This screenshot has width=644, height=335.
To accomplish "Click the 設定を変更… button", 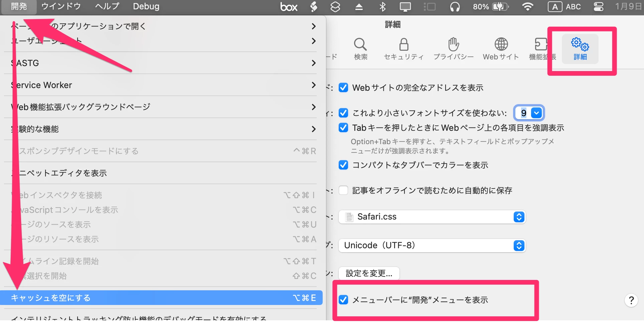I will pos(369,274).
